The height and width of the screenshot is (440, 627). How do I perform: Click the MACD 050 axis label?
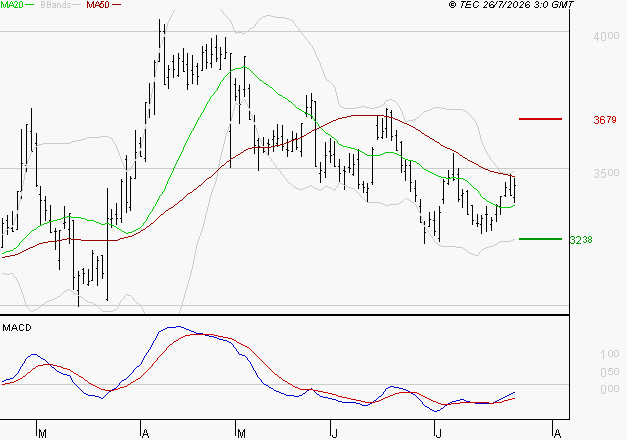point(610,372)
